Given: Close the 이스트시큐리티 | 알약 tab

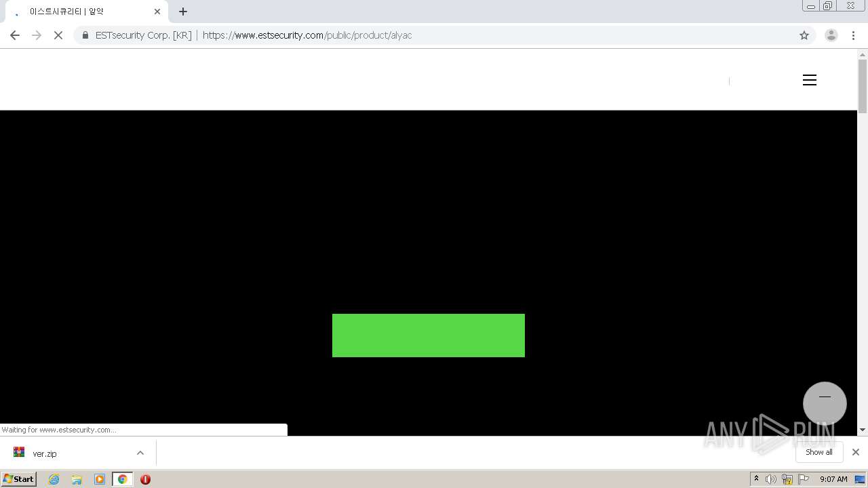Looking at the screenshot, I should pos(157,12).
